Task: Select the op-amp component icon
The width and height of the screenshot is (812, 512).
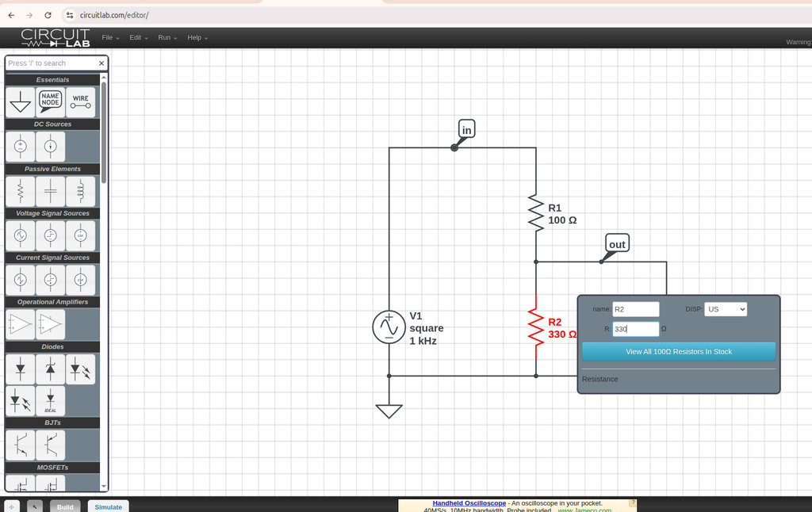Action: click(x=20, y=325)
